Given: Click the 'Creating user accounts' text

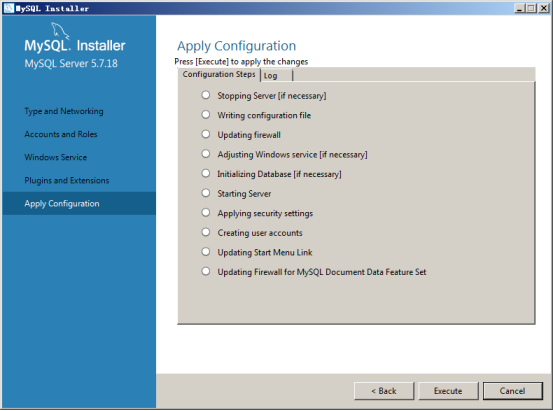Looking at the screenshot, I should click(260, 233).
